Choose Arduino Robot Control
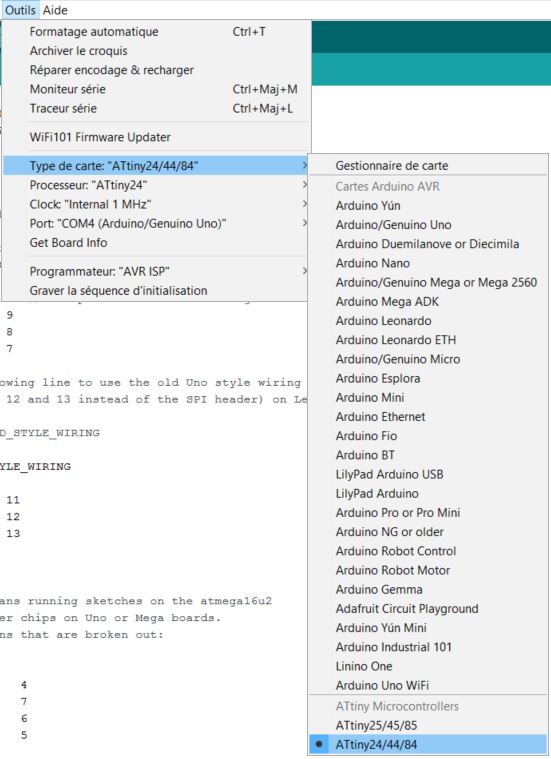 pyautogui.click(x=428, y=551)
